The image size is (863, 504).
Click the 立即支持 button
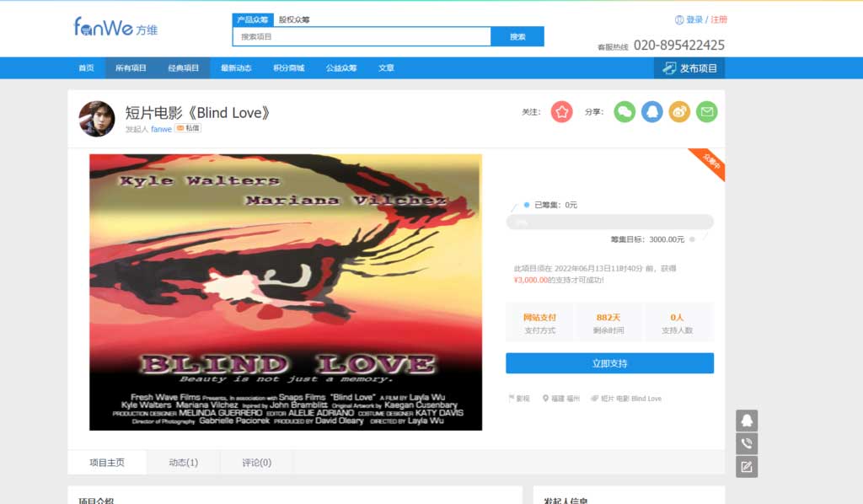[x=610, y=363]
